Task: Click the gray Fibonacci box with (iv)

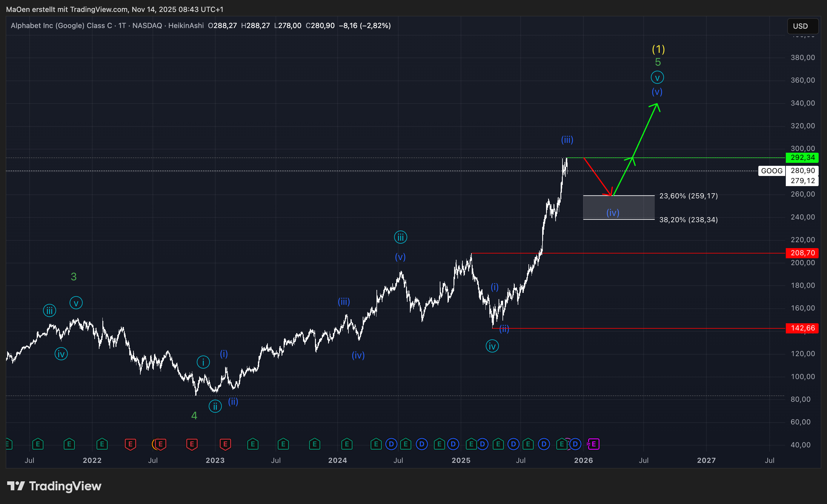Action: click(619, 205)
